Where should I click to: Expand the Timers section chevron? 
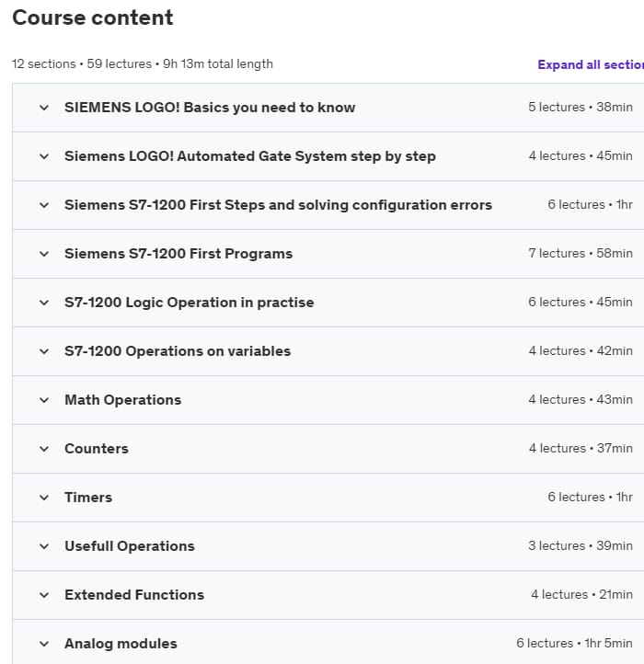click(x=43, y=498)
